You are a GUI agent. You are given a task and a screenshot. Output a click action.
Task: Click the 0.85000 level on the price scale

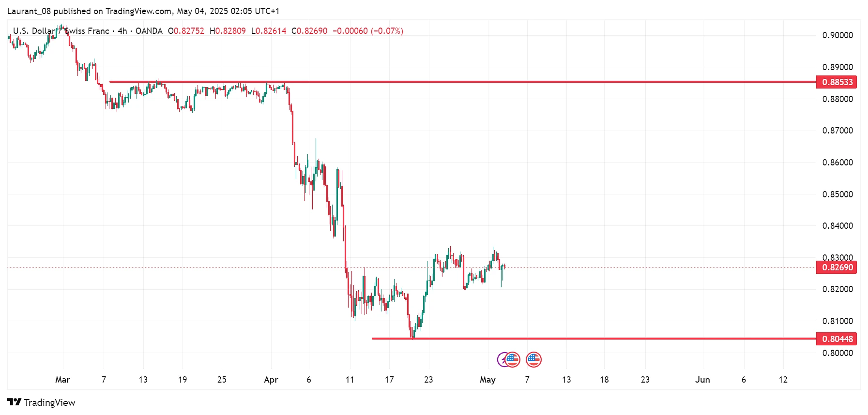[x=838, y=194]
